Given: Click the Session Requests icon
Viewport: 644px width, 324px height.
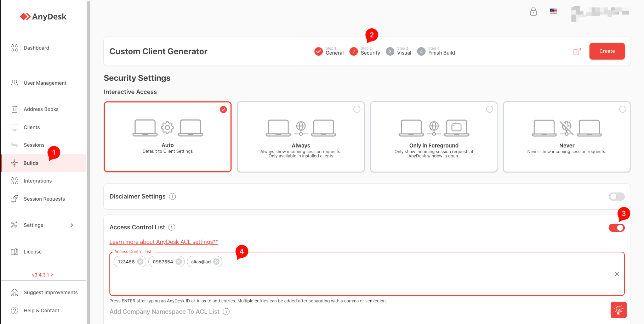Looking at the screenshot, I should pyautogui.click(x=15, y=199).
